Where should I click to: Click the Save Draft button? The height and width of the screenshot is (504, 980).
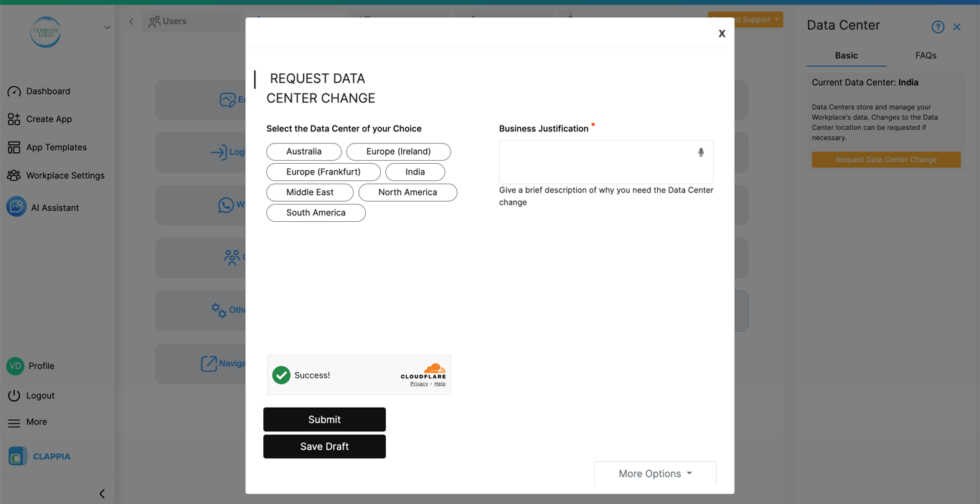pos(324,447)
